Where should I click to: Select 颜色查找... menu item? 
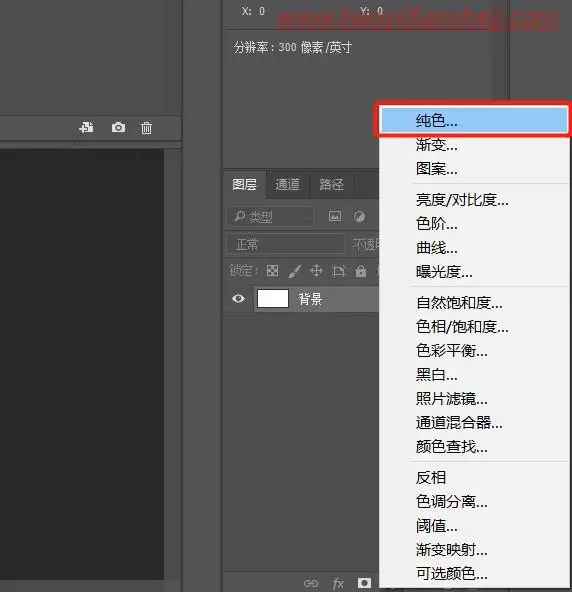474,447
